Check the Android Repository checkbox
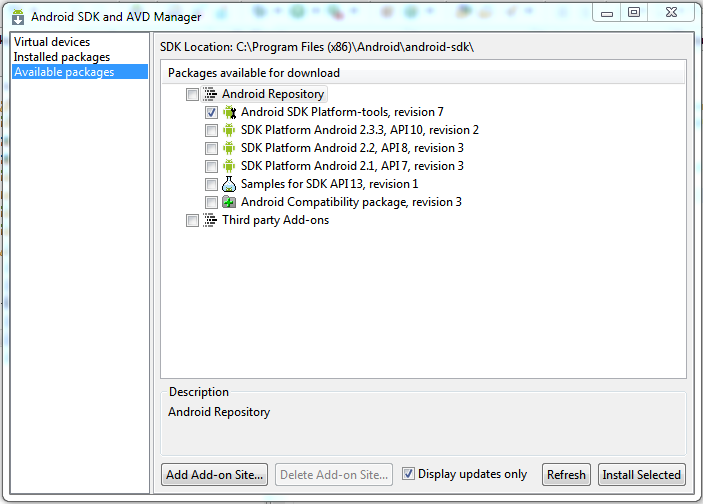 click(192, 95)
